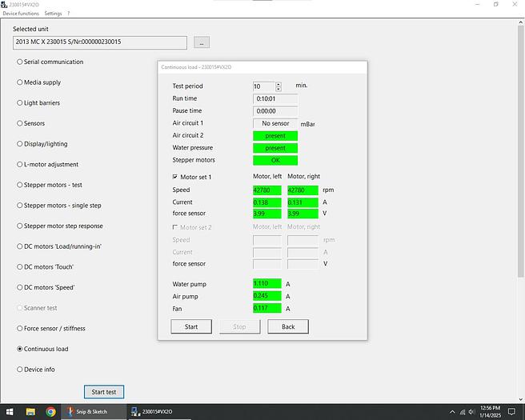Select the Device info radio button

pos(20,370)
